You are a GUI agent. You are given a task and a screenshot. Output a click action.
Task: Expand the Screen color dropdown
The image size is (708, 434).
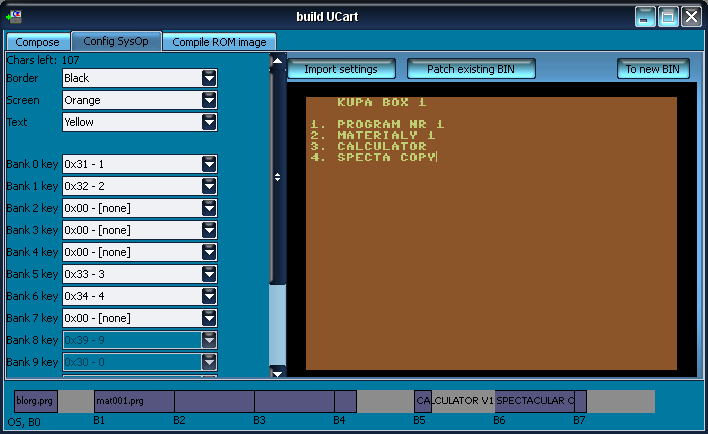point(209,100)
